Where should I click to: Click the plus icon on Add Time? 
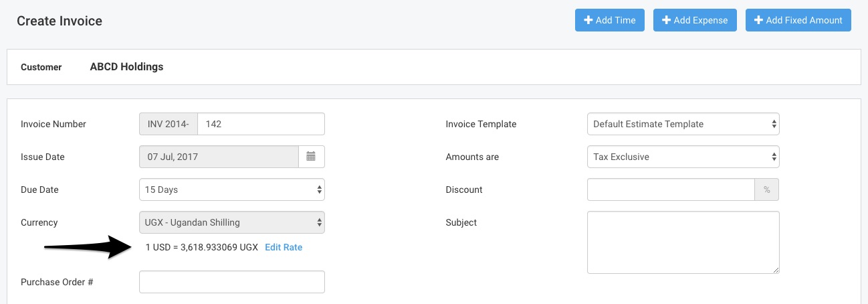tap(588, 20)
